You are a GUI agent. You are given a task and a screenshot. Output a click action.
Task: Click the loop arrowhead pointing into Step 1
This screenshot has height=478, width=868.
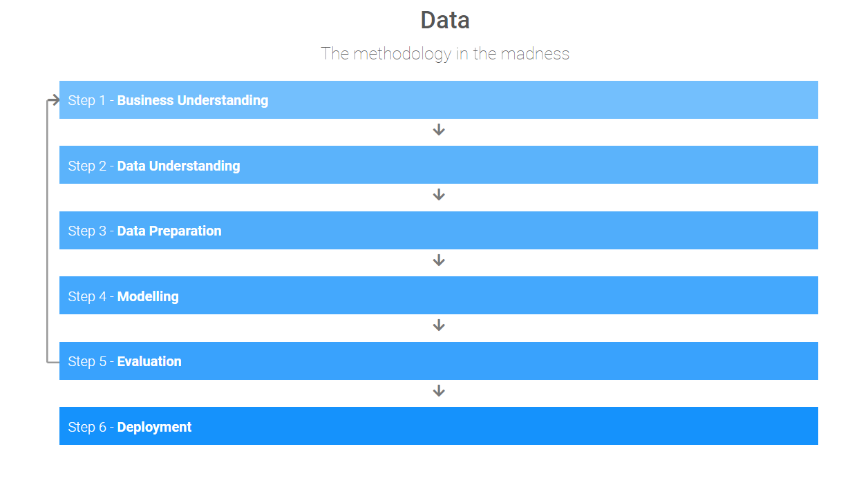point(55,100)
